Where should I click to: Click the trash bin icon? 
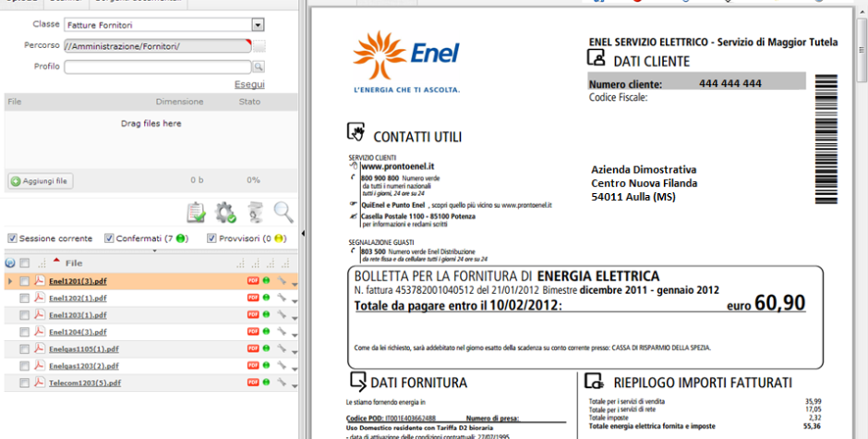pos(255,213)
